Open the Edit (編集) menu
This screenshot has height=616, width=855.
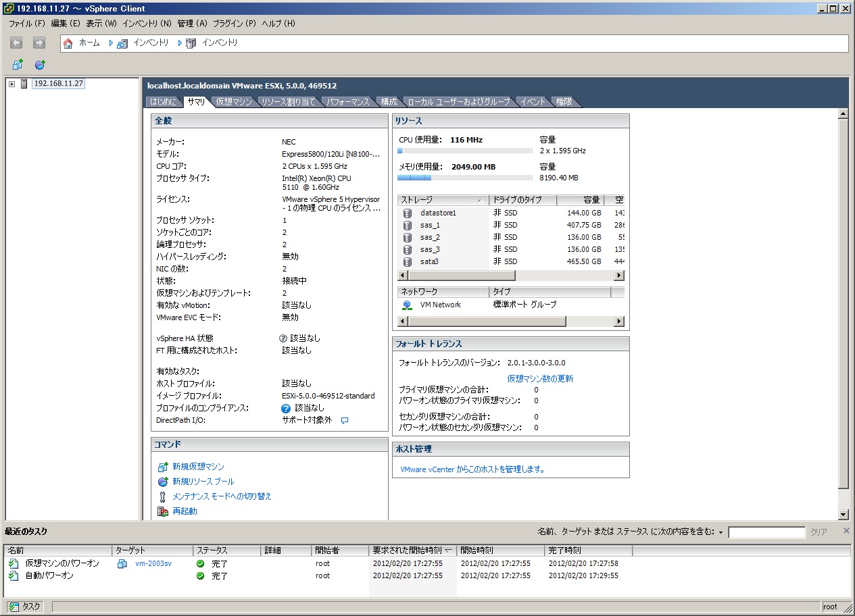tap(66, 23)
